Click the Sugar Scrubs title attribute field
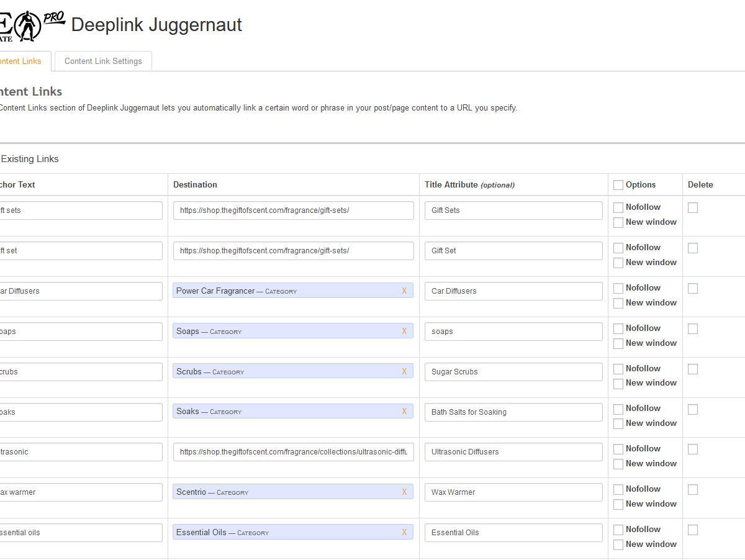This screenshot has width=745, height=560. point(513,372)
